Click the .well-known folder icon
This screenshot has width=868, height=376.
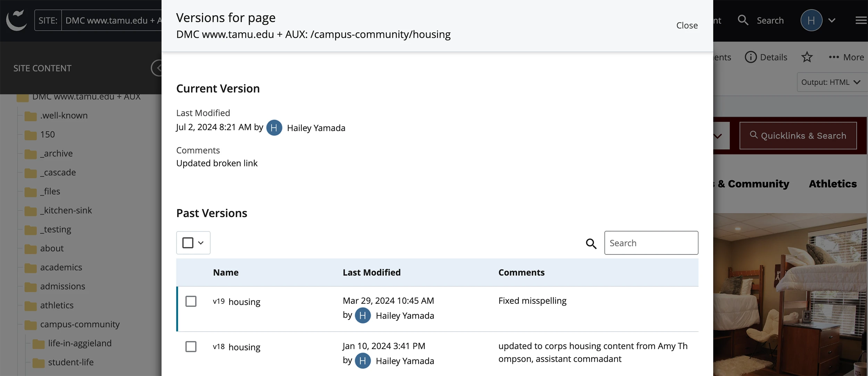(x=31, y=116)
